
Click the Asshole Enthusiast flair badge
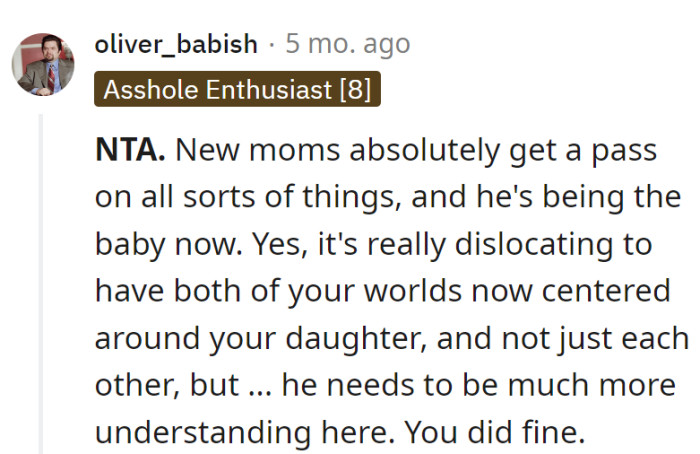tap(237, 90)
